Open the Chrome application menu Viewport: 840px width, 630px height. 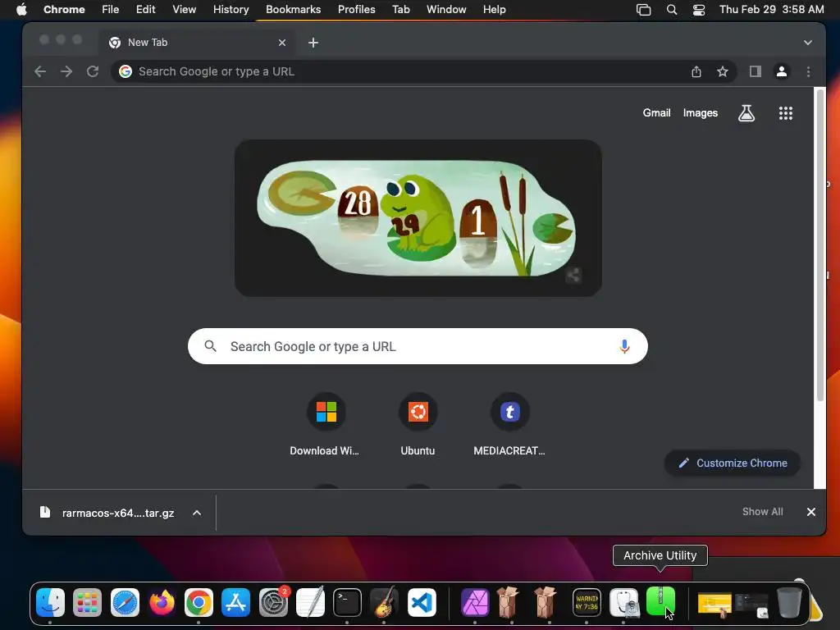click(x=64, y=9)
